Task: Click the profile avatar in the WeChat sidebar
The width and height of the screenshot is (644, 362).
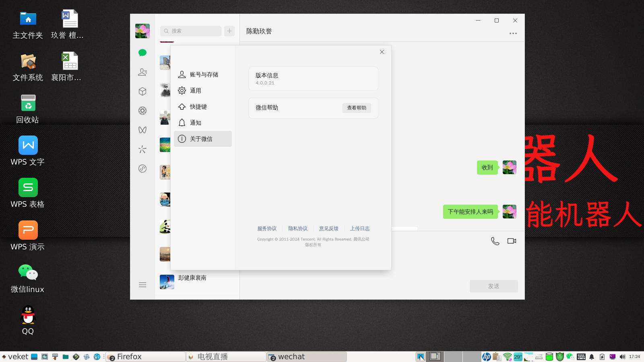Action: coord(142,31)
